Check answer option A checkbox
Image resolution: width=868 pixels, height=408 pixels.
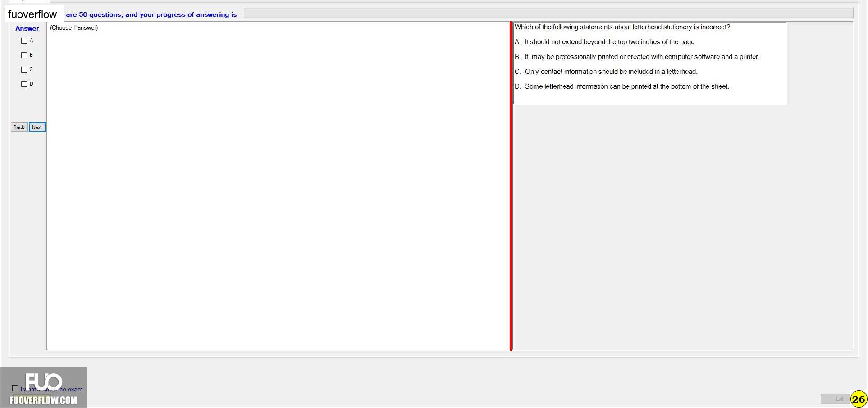(24, 41)
